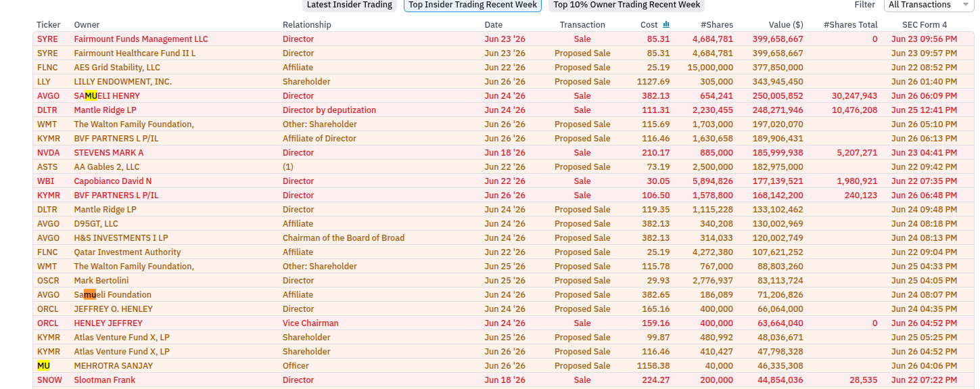Viewport: 980px width, 389px height.
Task: Click the Date column header
Action: [494, 24]
